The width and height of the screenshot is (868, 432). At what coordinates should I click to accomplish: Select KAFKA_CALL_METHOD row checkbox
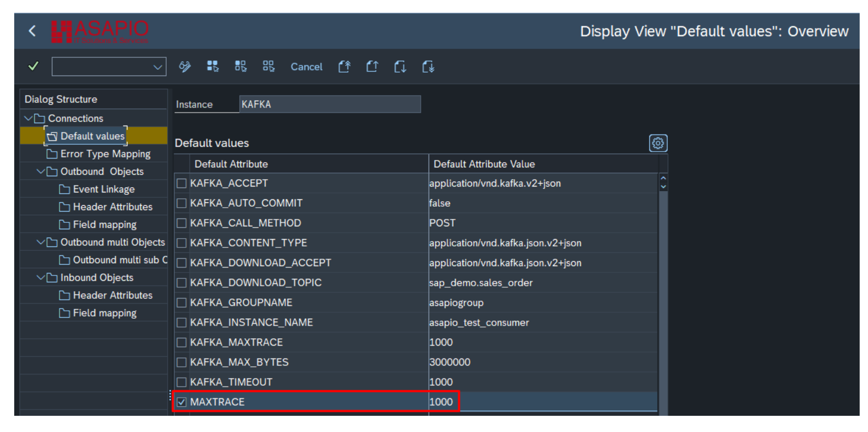(182, 223)
